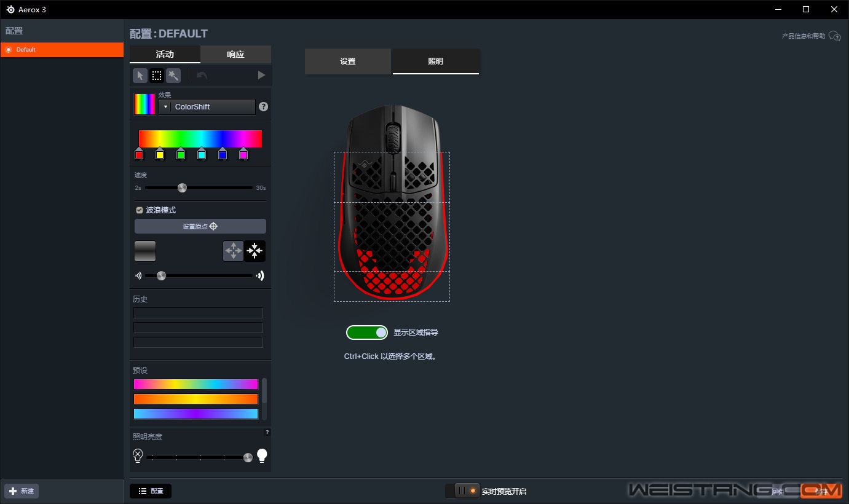Switch to the 活动 tab
Image resolution: width=849 pixels, height=504 pixels.
pos(165,54)
